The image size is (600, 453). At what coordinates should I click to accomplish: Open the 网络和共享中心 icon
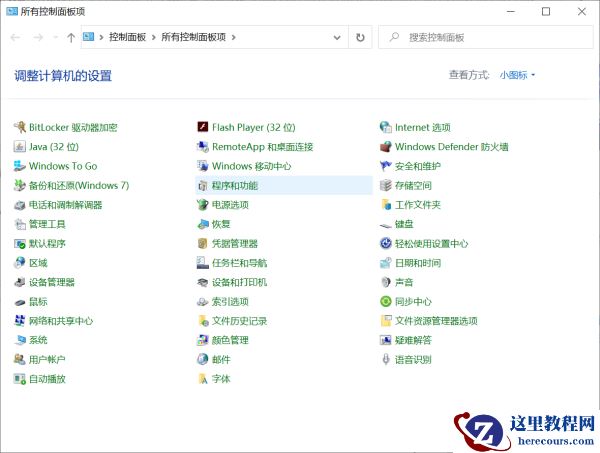(20, 321)
